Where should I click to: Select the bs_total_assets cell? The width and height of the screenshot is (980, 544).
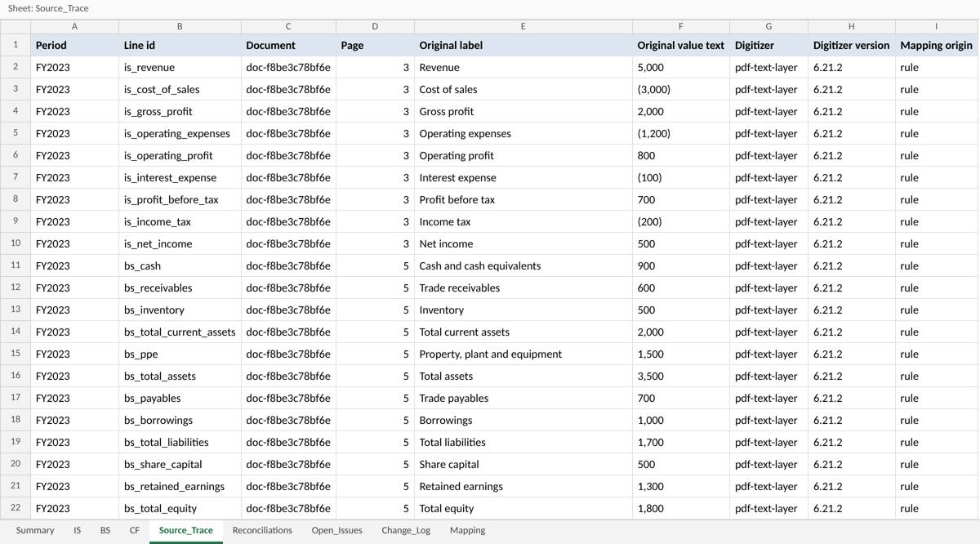[180, 376]
